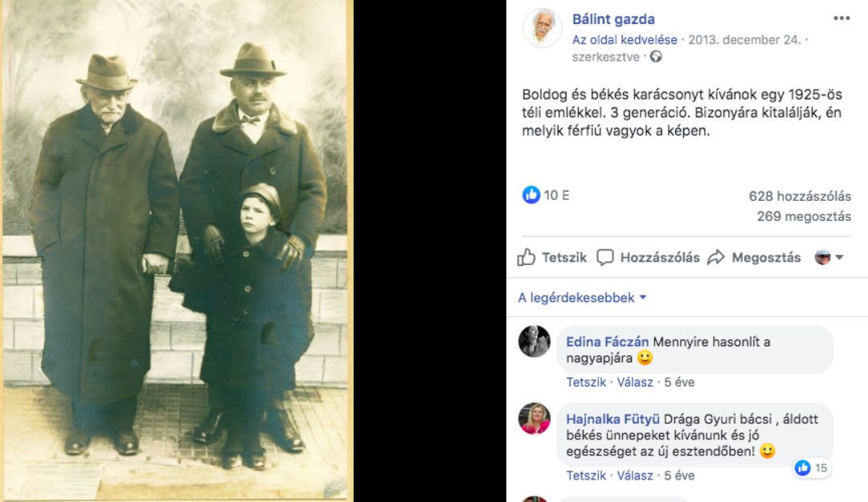The height and width of the screenshot is (502, 868).
Task: Click the thumbs-up Tetszik icon
Action: 526,257
